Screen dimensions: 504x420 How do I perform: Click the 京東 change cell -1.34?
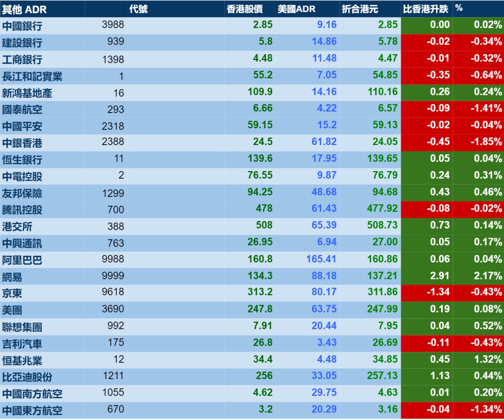pyautogui.click(x=438, y=292)
